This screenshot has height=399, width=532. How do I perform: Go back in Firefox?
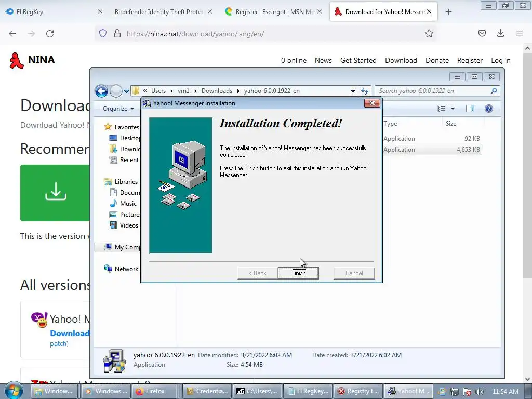click(12, 34)
